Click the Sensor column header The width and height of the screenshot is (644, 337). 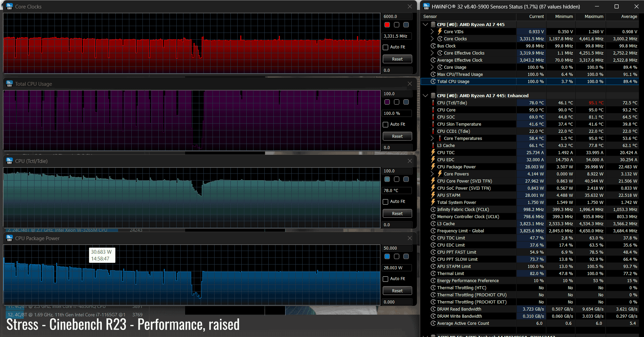468,16
